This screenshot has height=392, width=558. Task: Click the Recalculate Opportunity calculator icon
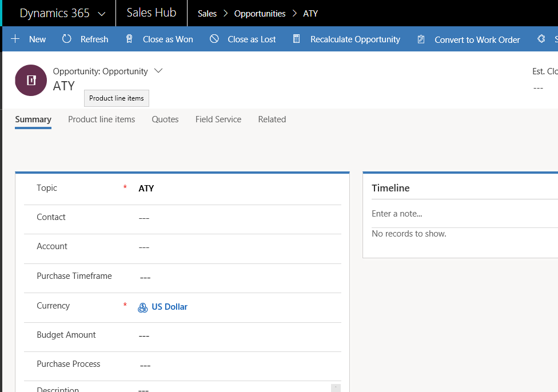coord(296,39)
